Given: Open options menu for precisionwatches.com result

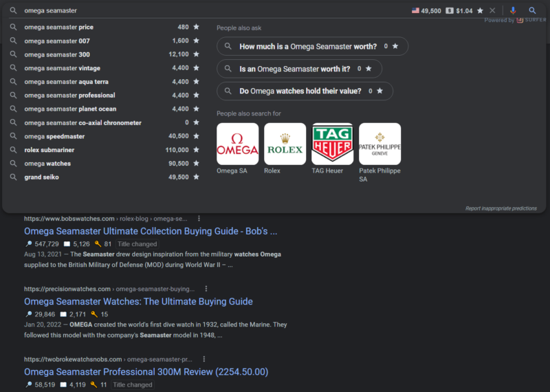Looking at the screenshot, I should pos(206,289).
